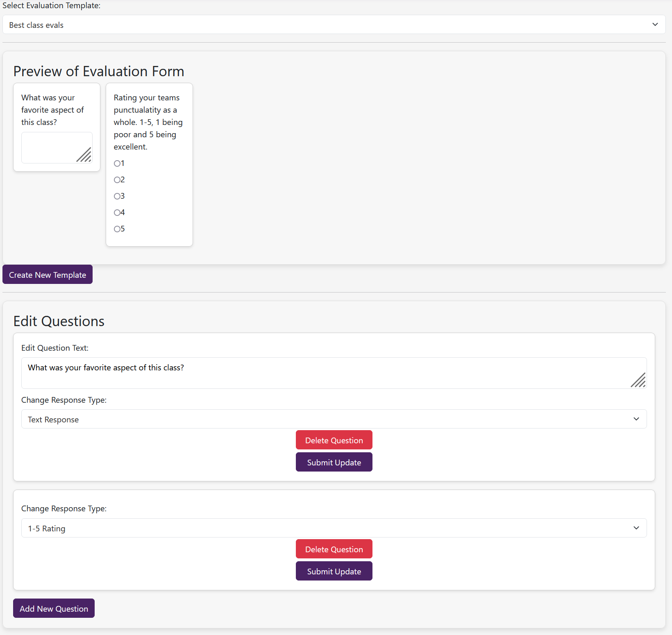672x635 pixels.
Task: Click the favorite aspect question preview text
Action: (x=52, y=110)
